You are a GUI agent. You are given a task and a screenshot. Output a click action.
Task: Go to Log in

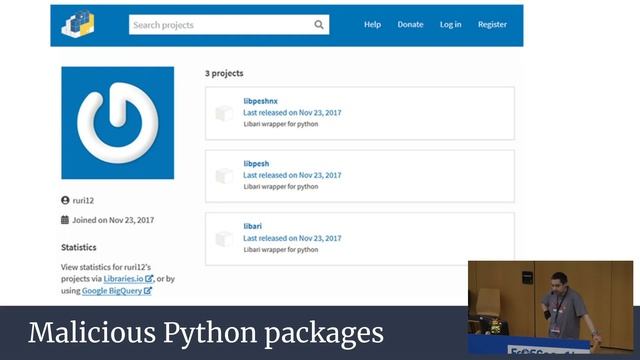pyautogui.click(x=451, y=24)
